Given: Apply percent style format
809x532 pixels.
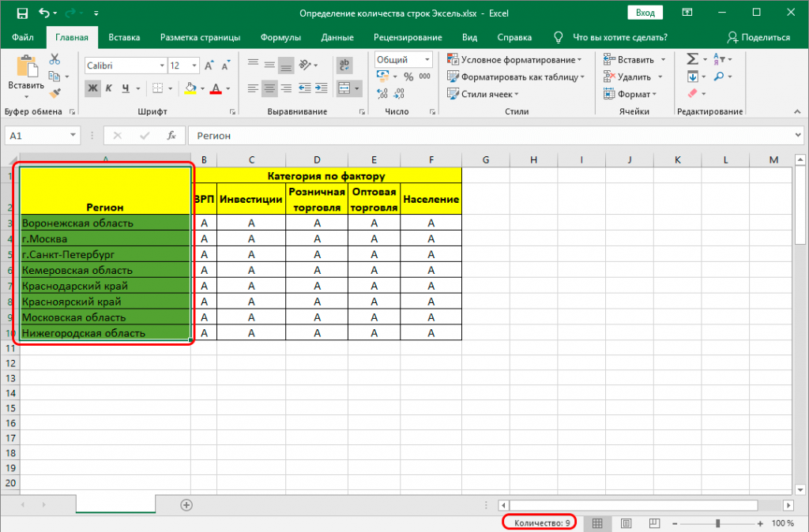Looking at the screenshot, I should [408, 77].
